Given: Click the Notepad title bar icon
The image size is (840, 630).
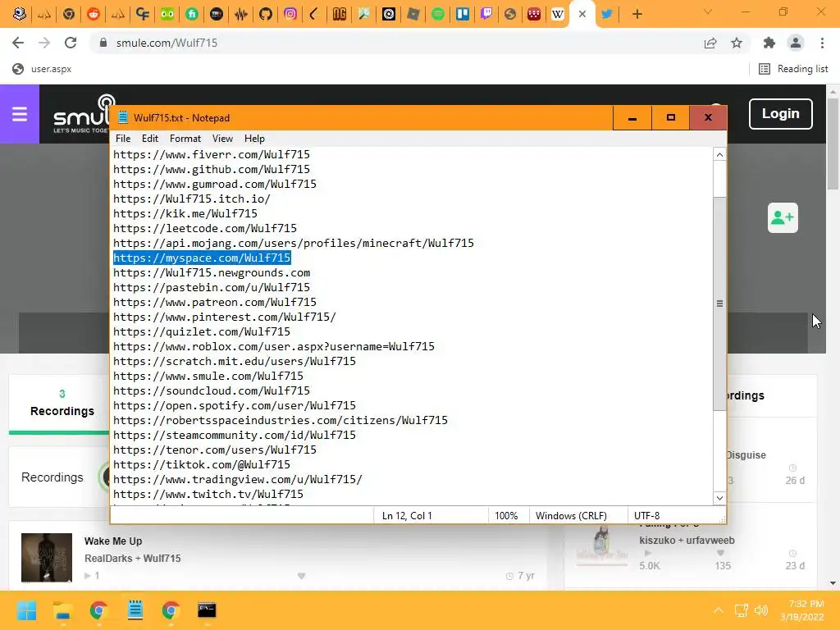Looking at the screenshot, I should coord(123,117).
